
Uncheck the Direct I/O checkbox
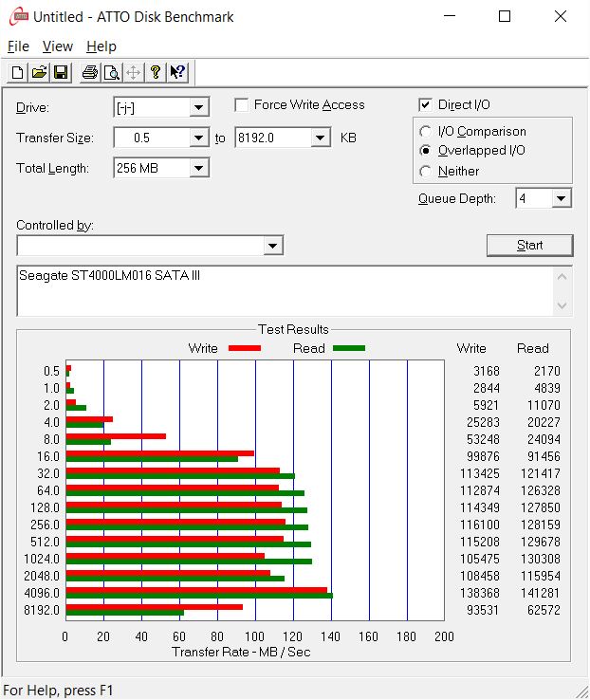tap(425, 105)
